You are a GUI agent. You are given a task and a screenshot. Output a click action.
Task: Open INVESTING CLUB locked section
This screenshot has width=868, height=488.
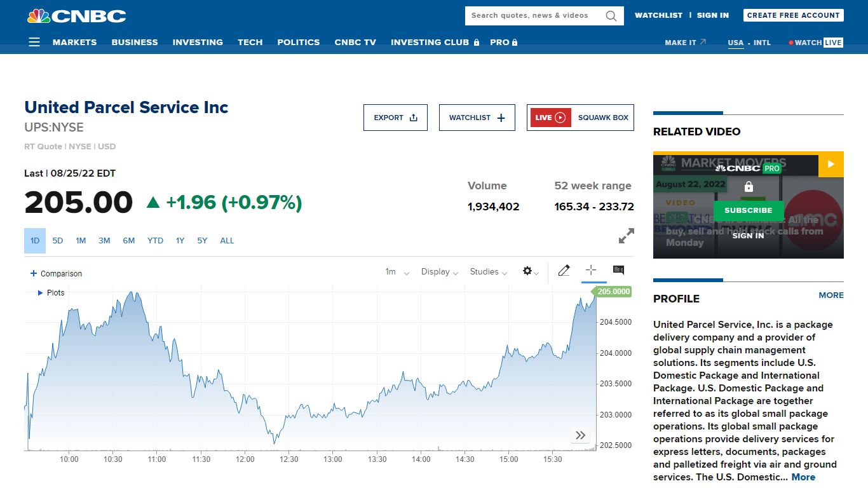coord(435,43)
